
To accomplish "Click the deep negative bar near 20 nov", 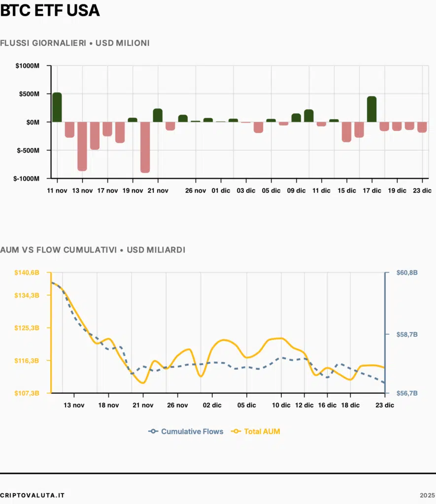I will tap(145, 148).
